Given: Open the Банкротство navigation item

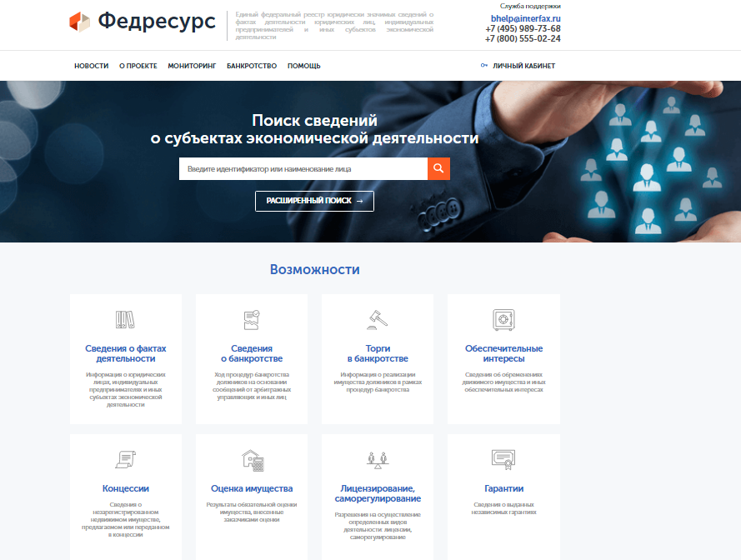Looking at the screenshot, I should click(252, 66).
